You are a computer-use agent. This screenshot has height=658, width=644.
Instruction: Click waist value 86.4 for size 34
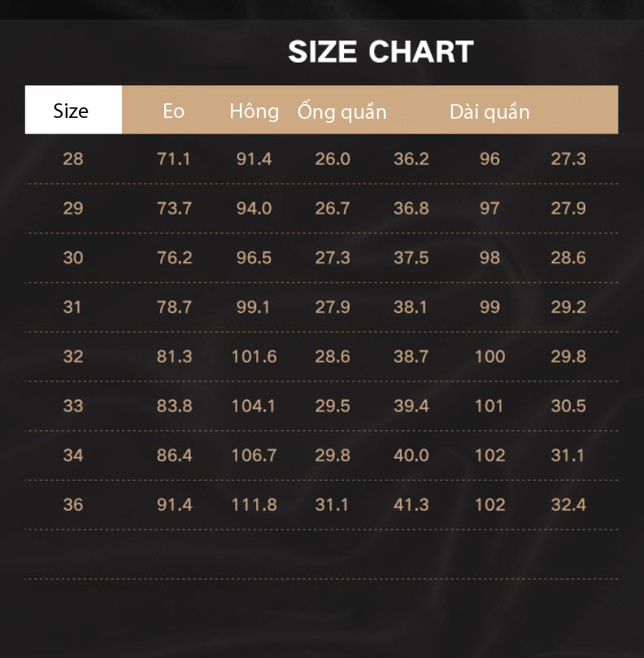[175, 455]
